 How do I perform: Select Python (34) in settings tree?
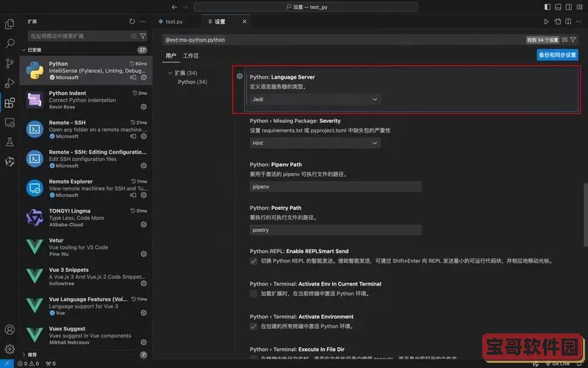click(x=193, y=82)
